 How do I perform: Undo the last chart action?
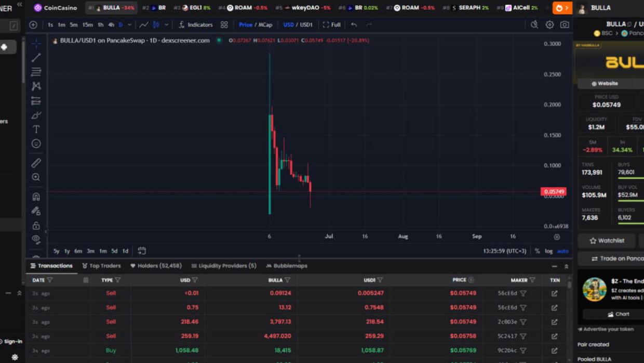[354, 24]
